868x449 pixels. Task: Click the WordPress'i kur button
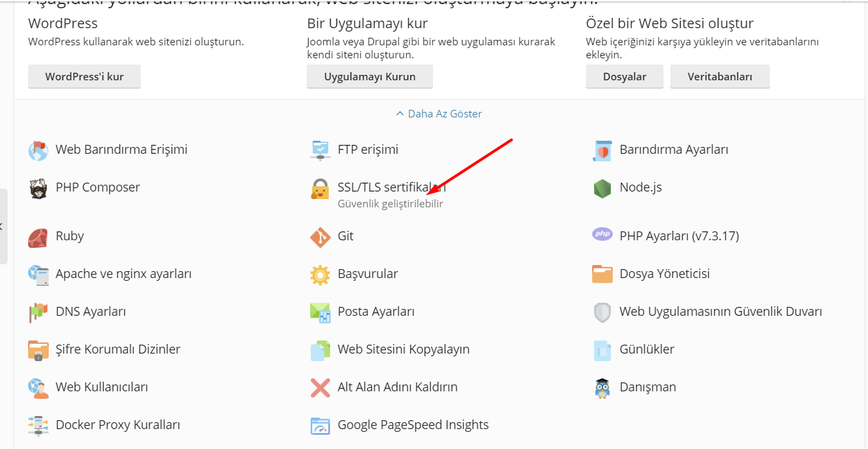[84, 76]
